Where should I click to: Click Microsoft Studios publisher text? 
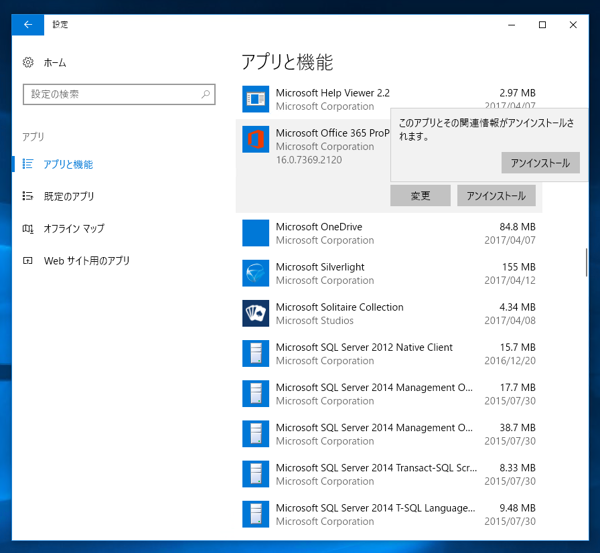315,320
